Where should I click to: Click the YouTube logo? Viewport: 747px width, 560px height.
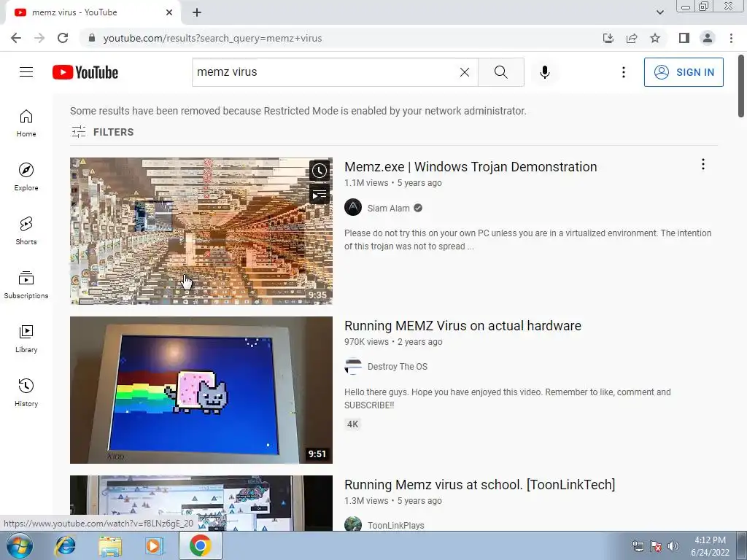(85, 72)
